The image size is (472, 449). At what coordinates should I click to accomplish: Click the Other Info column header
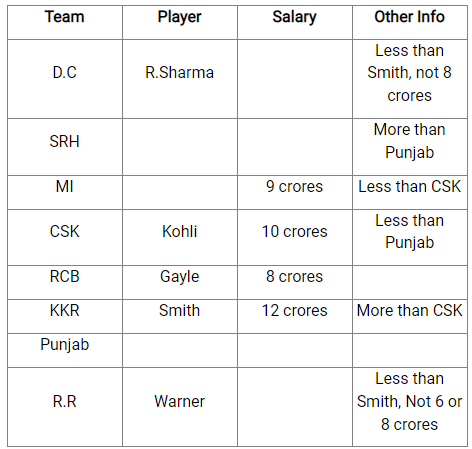coord(410,22)
